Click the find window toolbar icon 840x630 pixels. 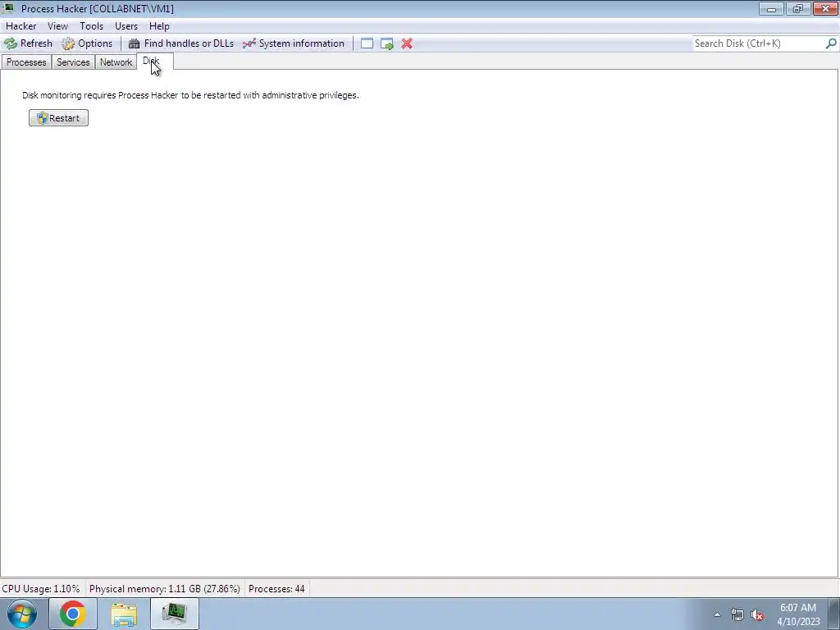point(367,43)
